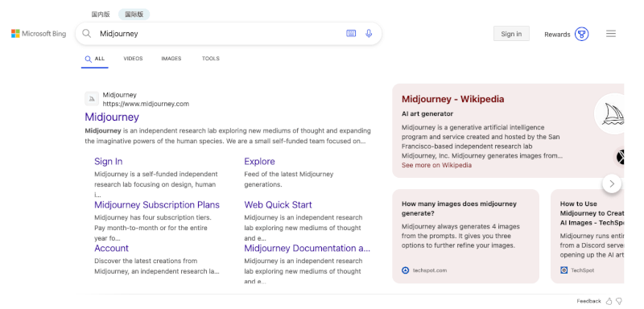The height and width of the screenshot is (309, 644).
Task: Advance carousel with right arrow button
Action: point(612,183)
